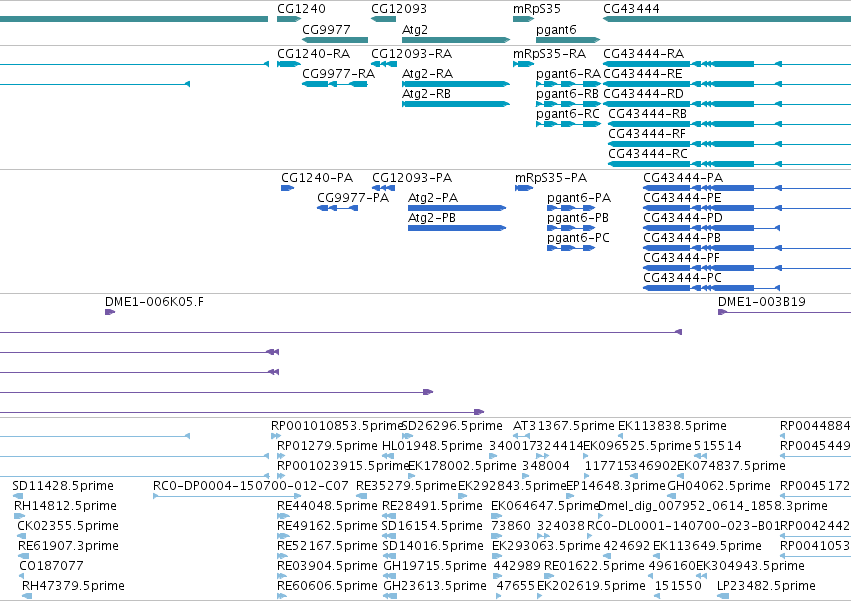Image resolution: width=851 pixels, height=601 pixels.
Task: Select EST GH23613.5prime
Action: click(x=435, y=586)
